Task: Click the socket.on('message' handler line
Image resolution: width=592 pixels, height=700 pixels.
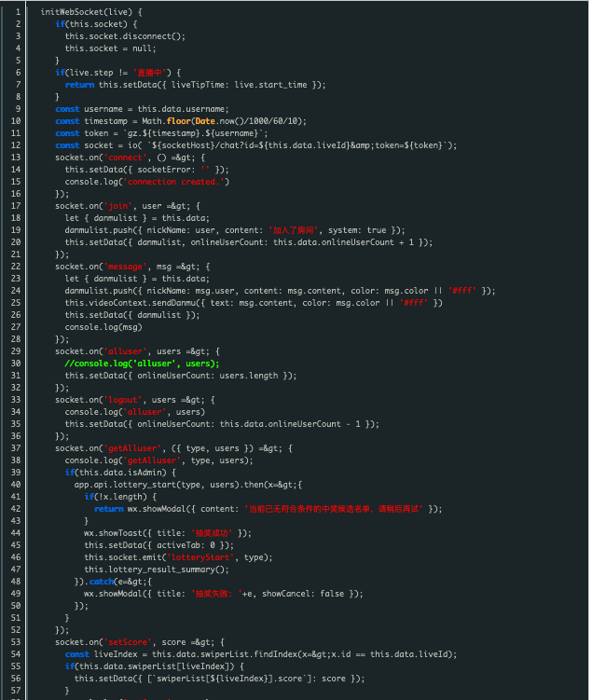Action: pyautogui.click(x=132, y=267)
